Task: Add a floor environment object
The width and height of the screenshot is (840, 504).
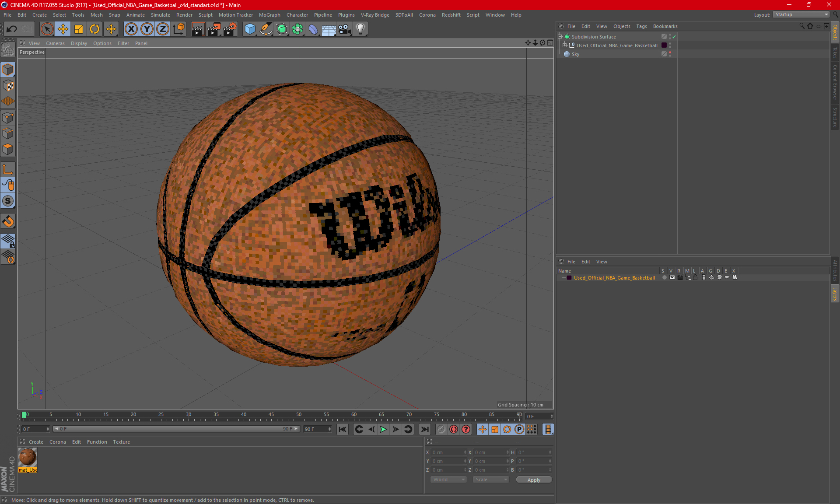Action: tap(329, 29)
